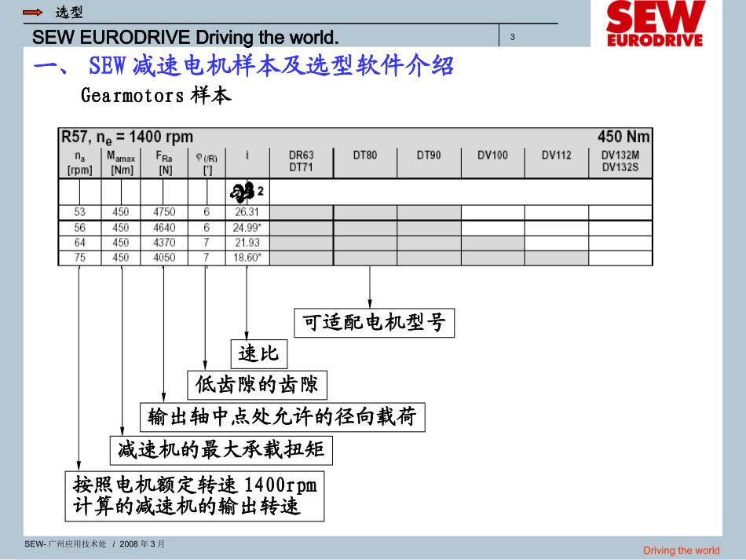Click the label box 低齿隙的齿隙

[257, 385]
